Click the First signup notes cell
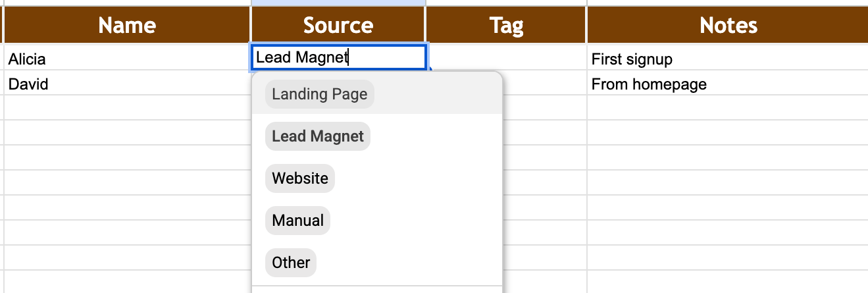The width and height of the screenshot is (868, 293). coord(728,59)
